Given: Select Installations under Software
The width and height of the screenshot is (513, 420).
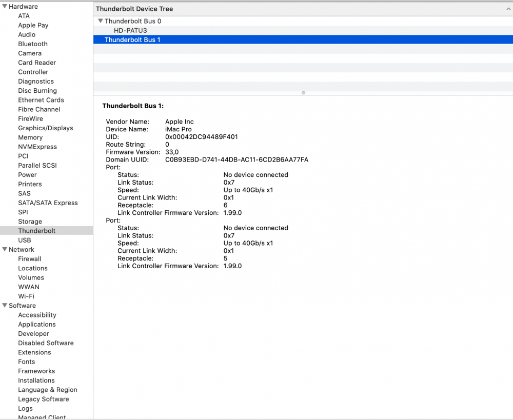Looking at the screenshot, I should click(36, 381).
